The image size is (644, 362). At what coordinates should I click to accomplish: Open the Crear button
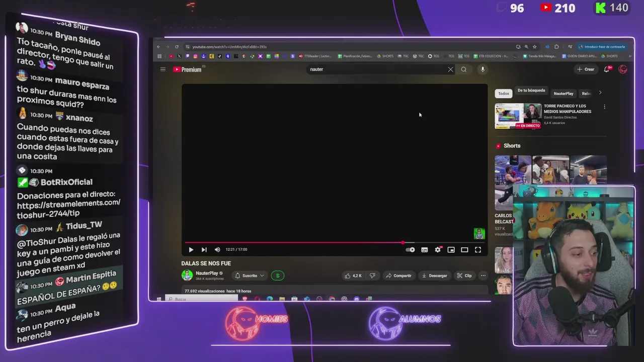[586, 69]
